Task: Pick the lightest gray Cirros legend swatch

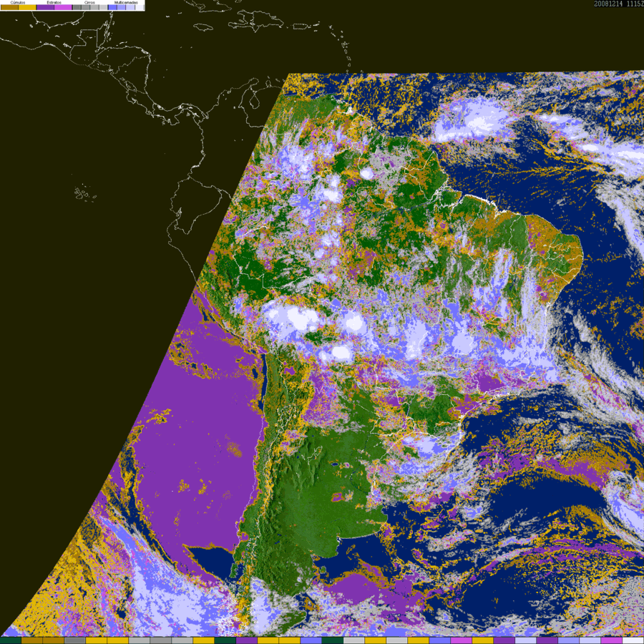Action: [103, 7]
